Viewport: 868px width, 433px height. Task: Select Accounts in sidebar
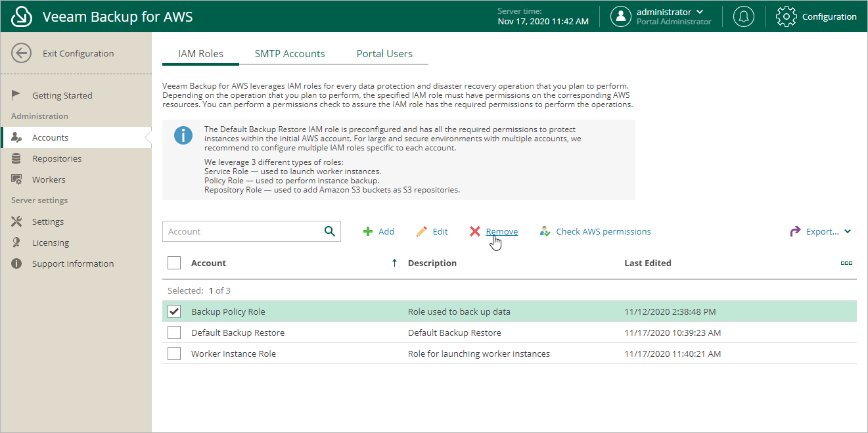[x=51, y=137]
